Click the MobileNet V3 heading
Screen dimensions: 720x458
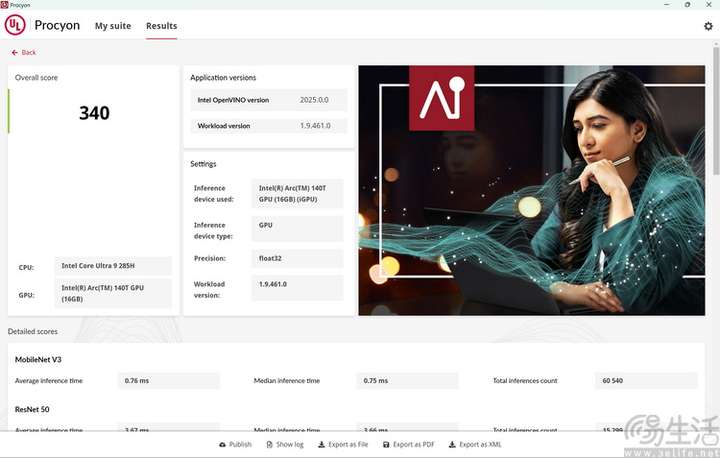tap(38, 360)
